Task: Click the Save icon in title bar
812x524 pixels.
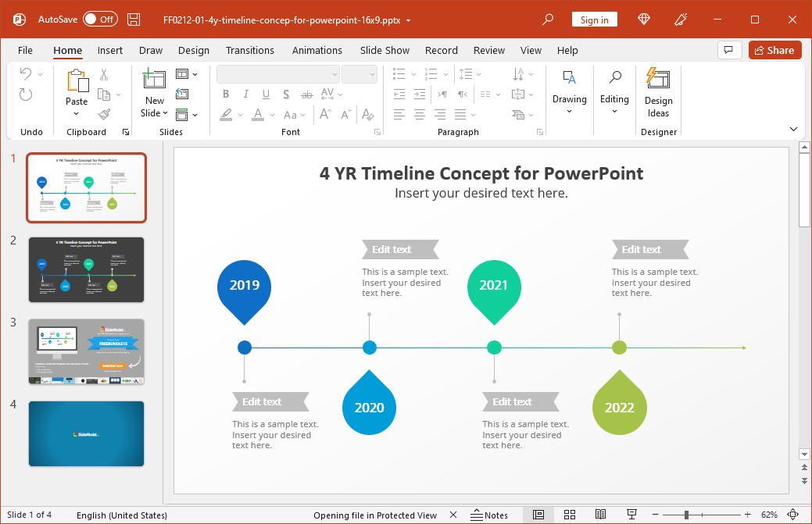Action: click(x=134, y=20)
